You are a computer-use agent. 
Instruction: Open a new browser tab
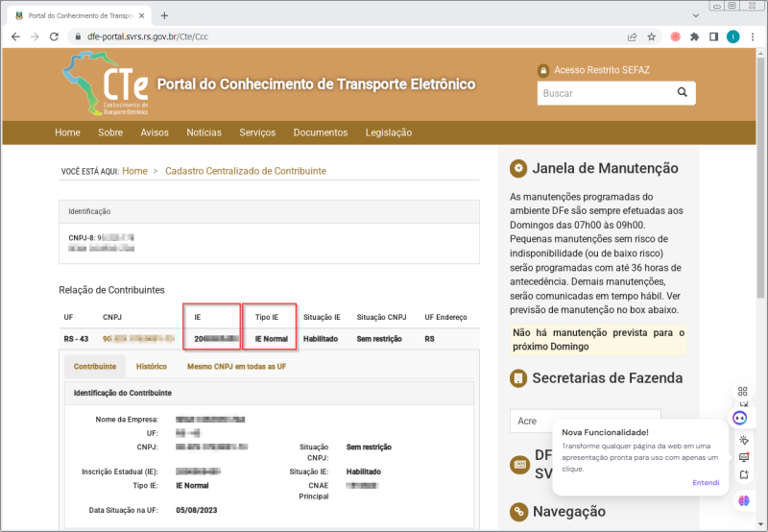point(164,15)
